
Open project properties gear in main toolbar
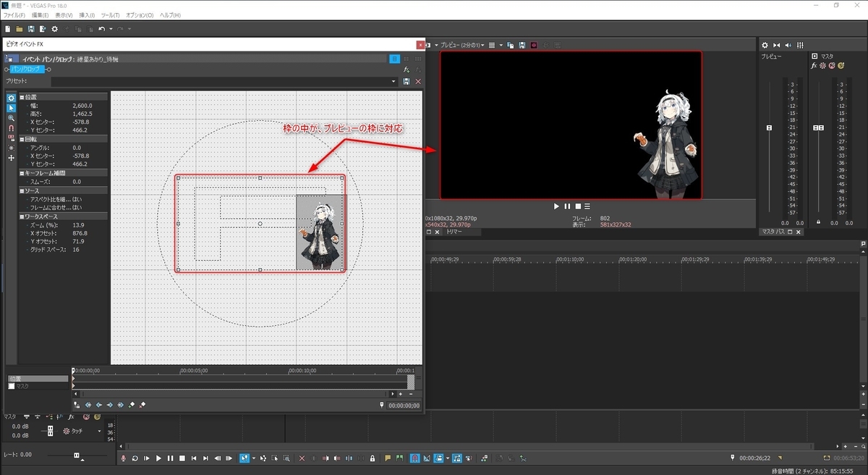tap(55, 29)
